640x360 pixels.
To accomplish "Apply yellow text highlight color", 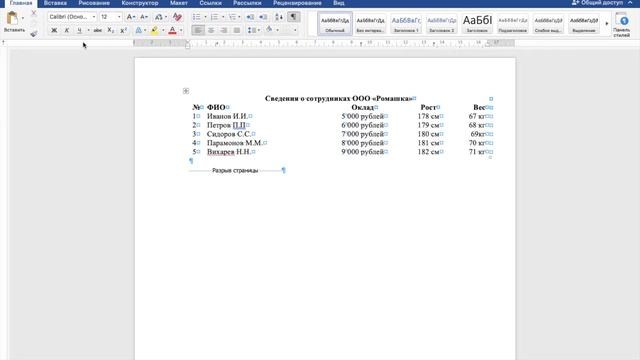I will [x=154, y=30].
